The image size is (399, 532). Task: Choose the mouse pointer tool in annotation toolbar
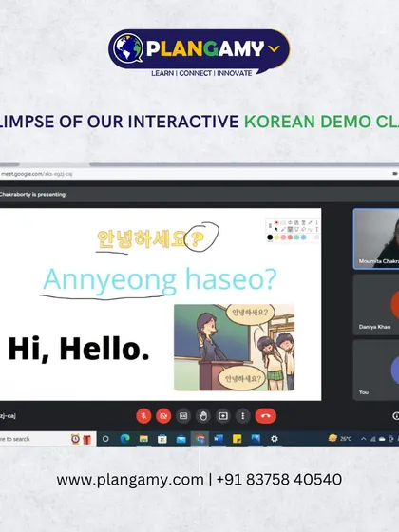(x=276, y=229)
